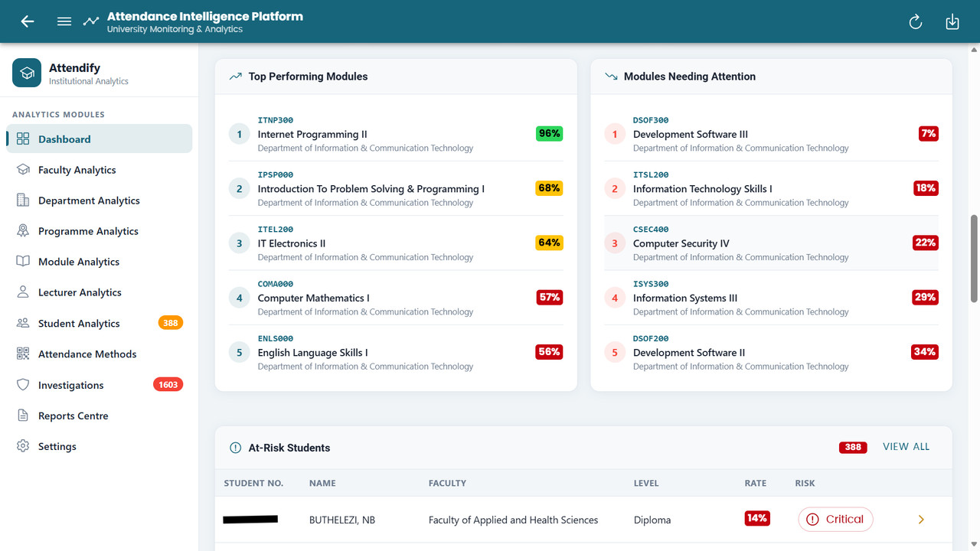
Task: Open the hamburger menu icon
Action: point(64,21)
